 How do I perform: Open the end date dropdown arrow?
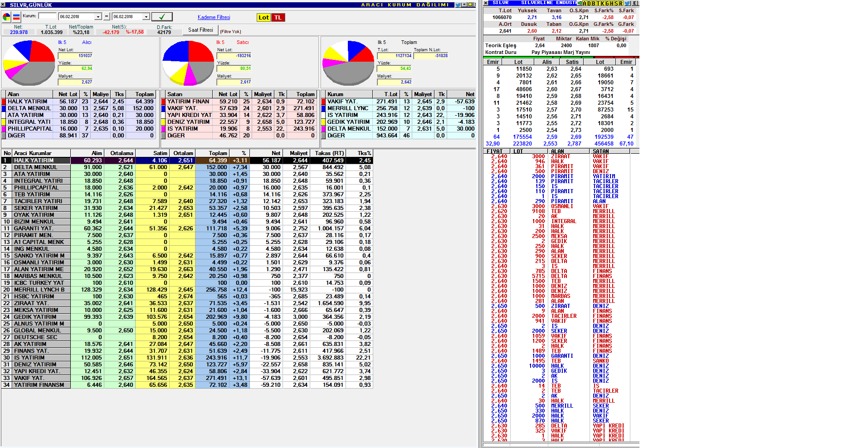(x=146, y=17)
